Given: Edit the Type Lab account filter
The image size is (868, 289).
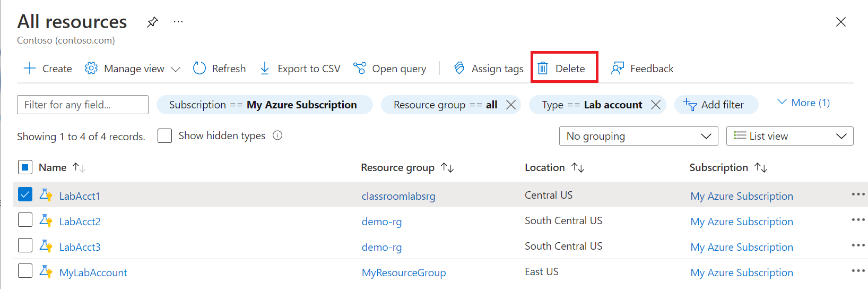Looking at the screenshot, I should (592, 105).
